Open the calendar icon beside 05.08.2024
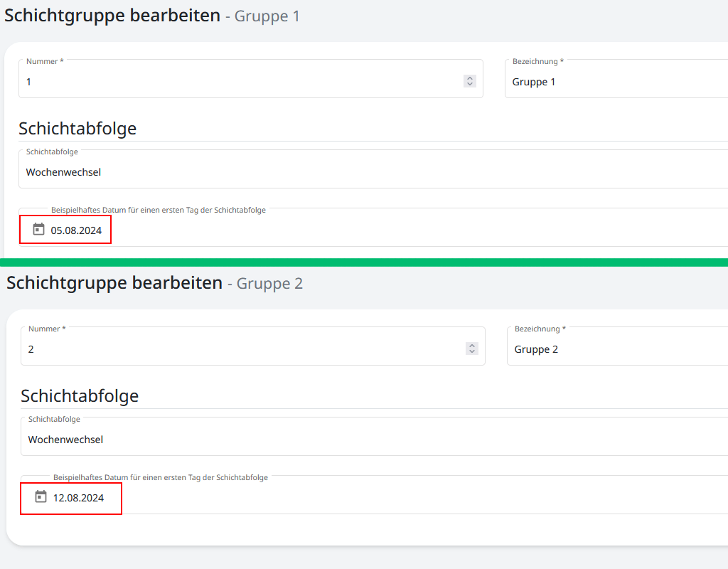This screenshot has height=569, width=728. coord(39,229)
